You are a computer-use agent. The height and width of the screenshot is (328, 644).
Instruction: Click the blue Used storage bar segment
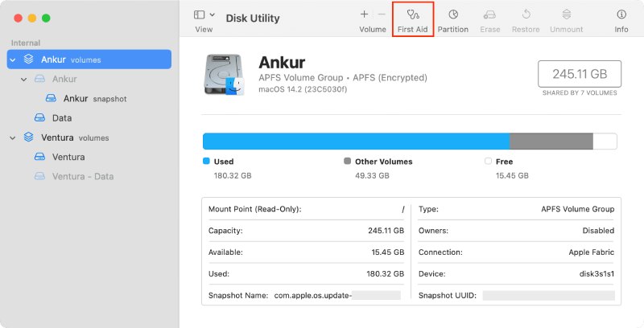pyautogui.click(x=355, y=141)
